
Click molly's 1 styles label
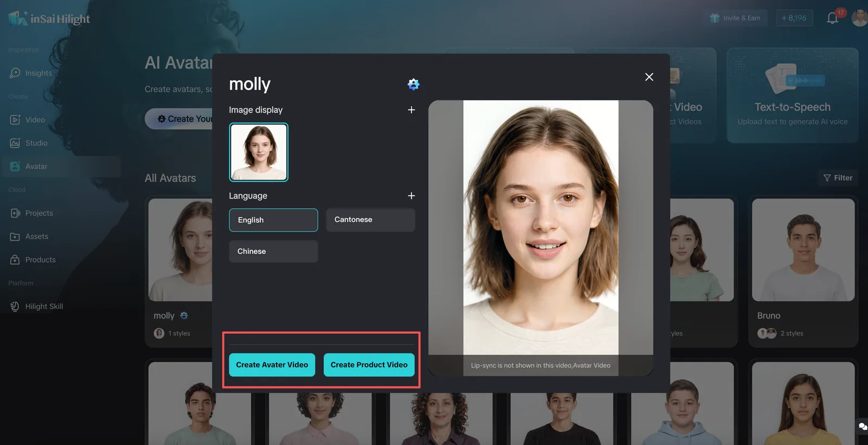coord(179,333)
